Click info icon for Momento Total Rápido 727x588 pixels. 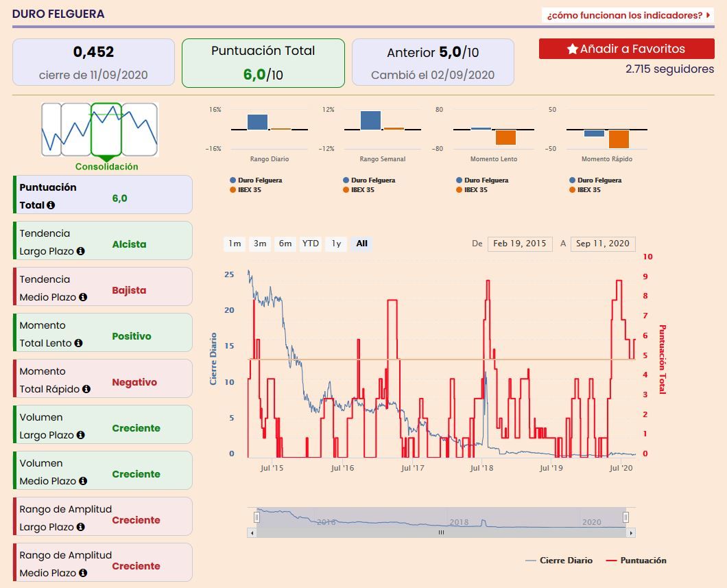tap(86, 388)
